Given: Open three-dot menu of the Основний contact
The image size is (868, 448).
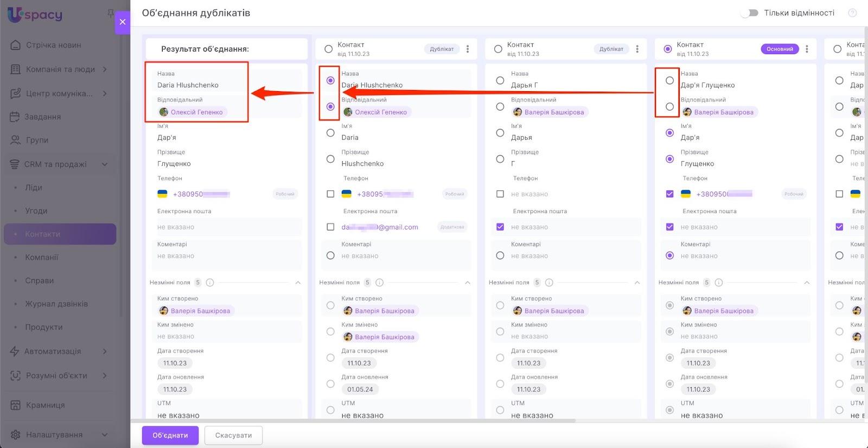Looking at the screenshot, I should 807,49.
